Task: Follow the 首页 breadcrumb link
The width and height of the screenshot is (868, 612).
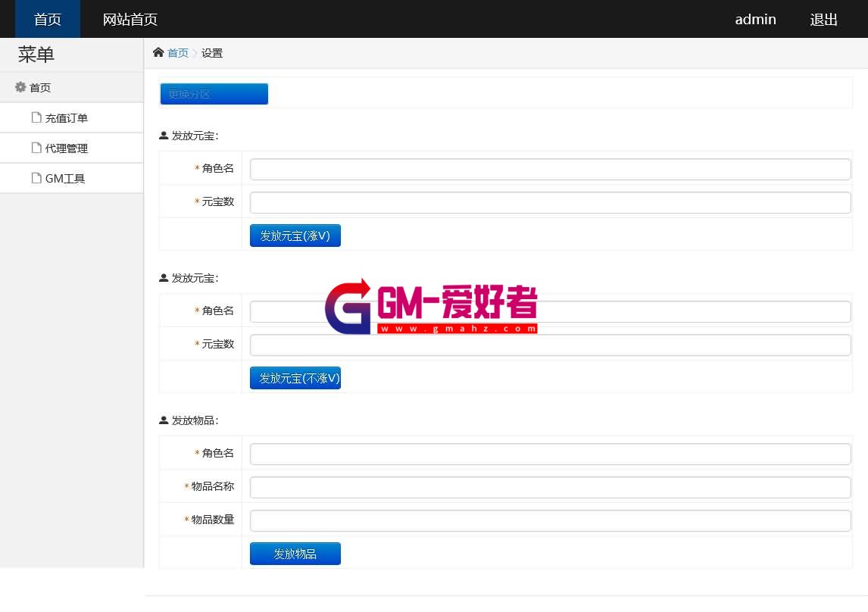Action: click(178, 53)
